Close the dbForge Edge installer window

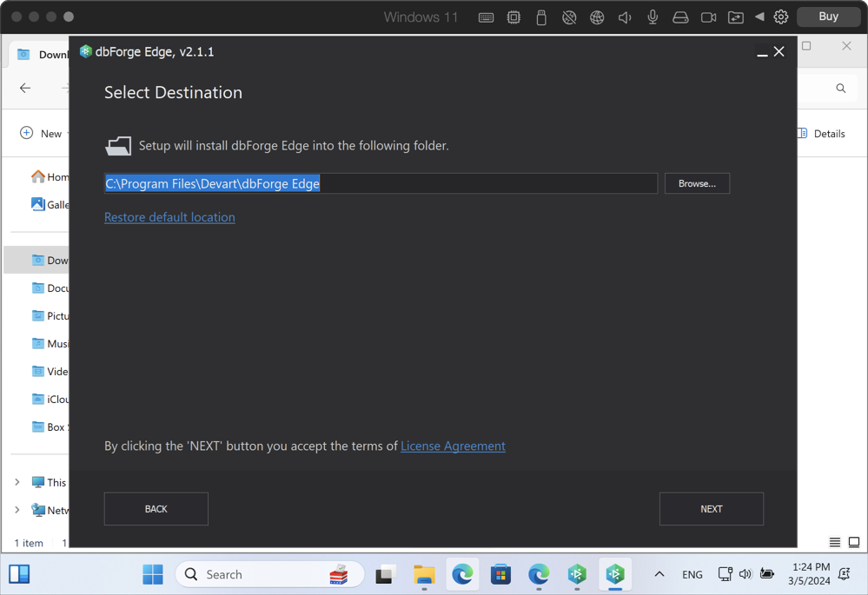click(x=779, y=51)
